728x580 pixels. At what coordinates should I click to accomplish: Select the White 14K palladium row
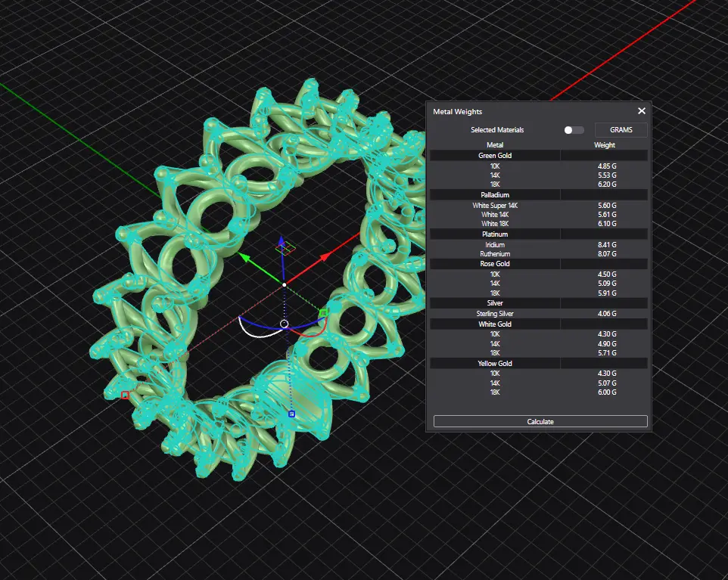pyautogui.click(x=539, y=214)
